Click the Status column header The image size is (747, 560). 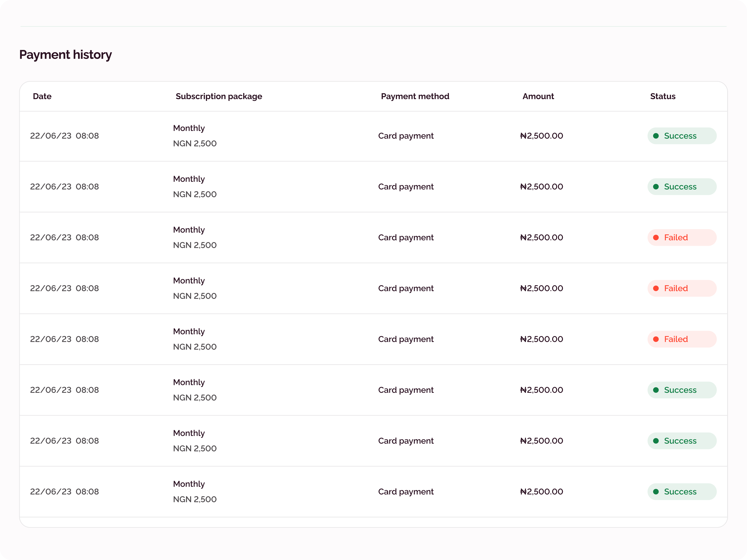(663, 96)
